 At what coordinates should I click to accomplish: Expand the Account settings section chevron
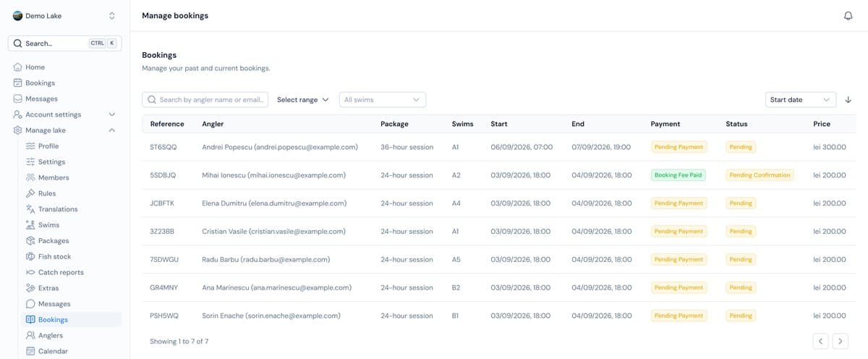pyautogui.click(x=111, y=114)
